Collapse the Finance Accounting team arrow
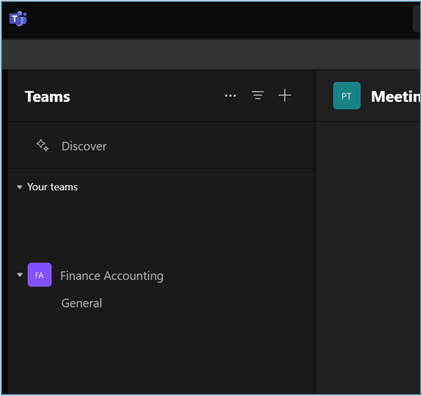The height and width of the screenshot is (396, 422). point(20,275)
